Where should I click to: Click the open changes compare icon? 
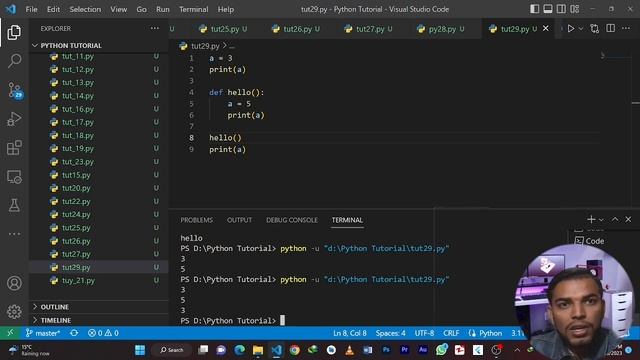(x=595, y=29)
